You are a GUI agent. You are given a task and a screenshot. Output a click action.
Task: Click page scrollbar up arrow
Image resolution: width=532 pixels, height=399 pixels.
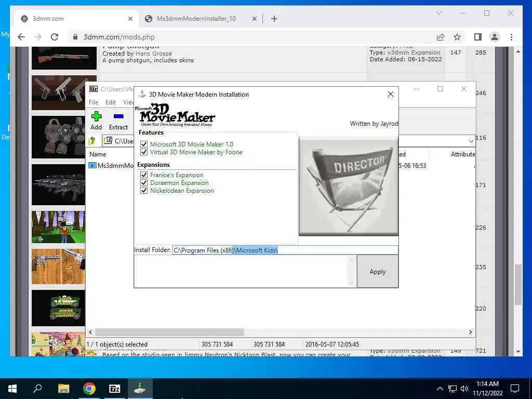coord(518,51)
